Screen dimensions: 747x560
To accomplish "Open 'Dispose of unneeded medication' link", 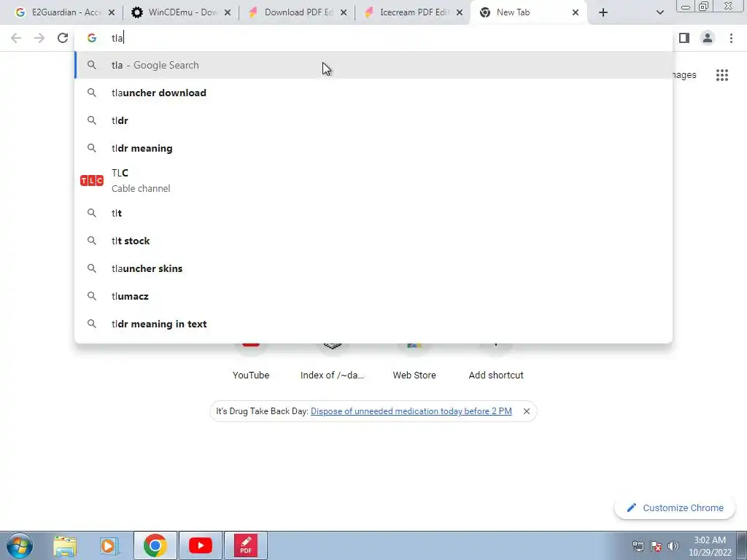I will [x=411, y=411].
